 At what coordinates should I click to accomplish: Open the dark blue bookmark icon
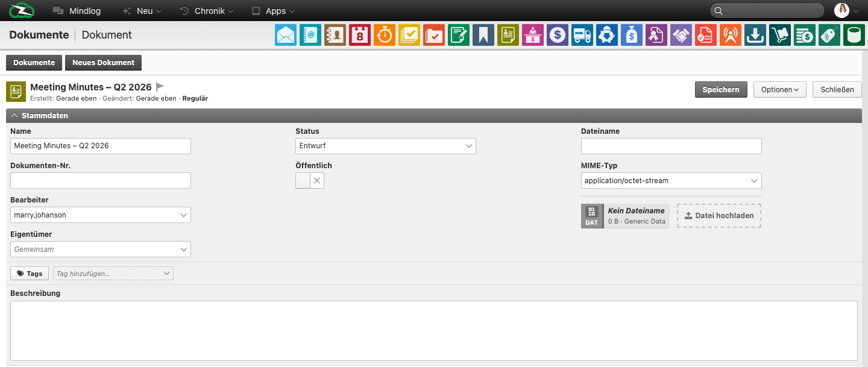483,35
